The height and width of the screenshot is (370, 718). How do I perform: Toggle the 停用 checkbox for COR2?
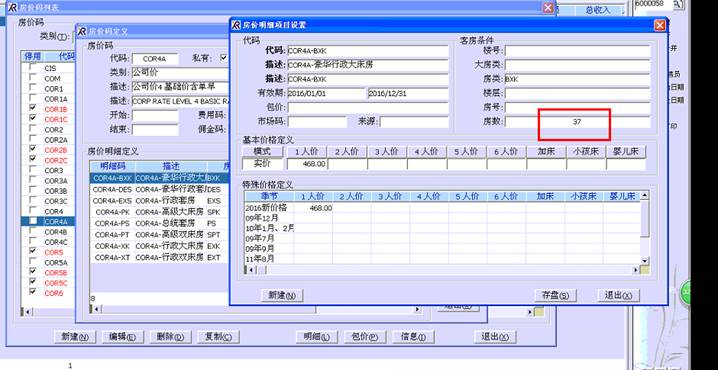tap(33, 129)
